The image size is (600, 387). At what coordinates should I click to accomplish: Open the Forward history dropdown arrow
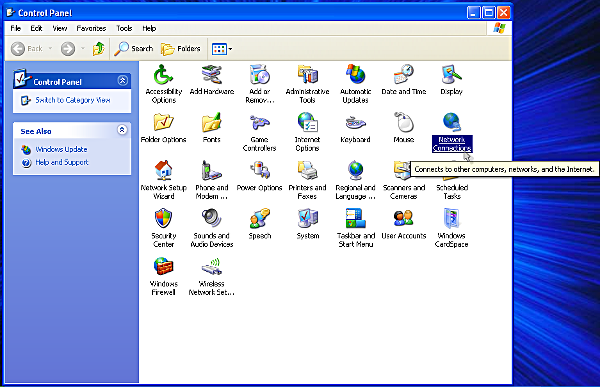pyautogui.click(x=83, y=49)
